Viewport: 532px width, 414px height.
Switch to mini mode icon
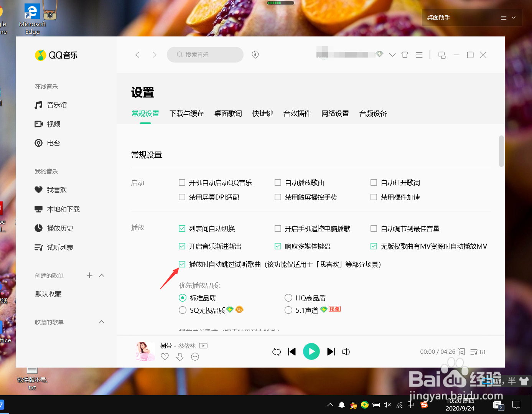442,55
